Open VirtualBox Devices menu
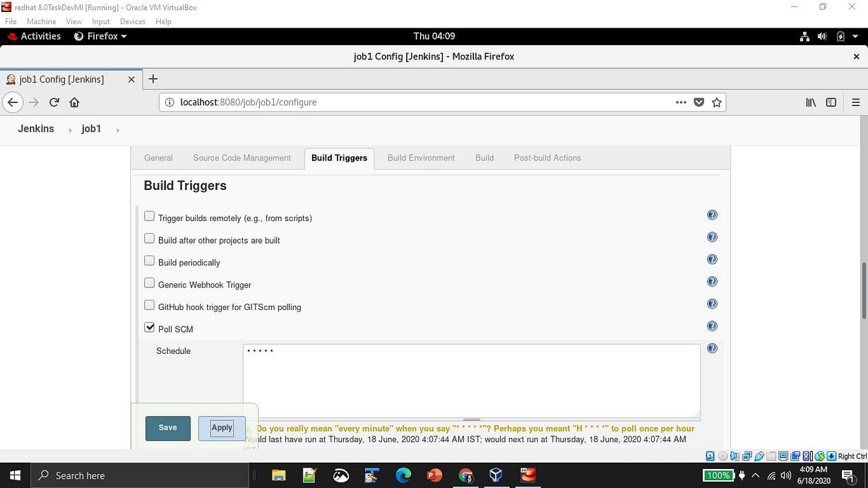The width and height of the screenshot is (868, 488). pos(133,21)
